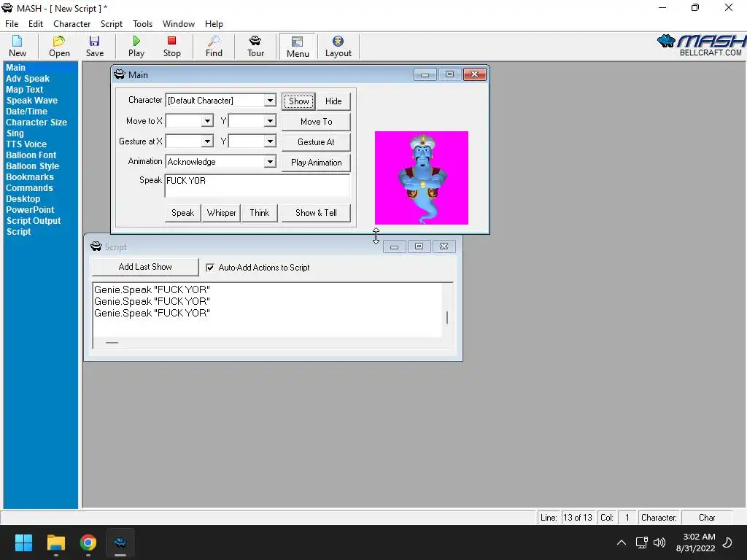Select Bookmarks in sidebar
Viewport: 747px width, 560px height.
point(29,177)
